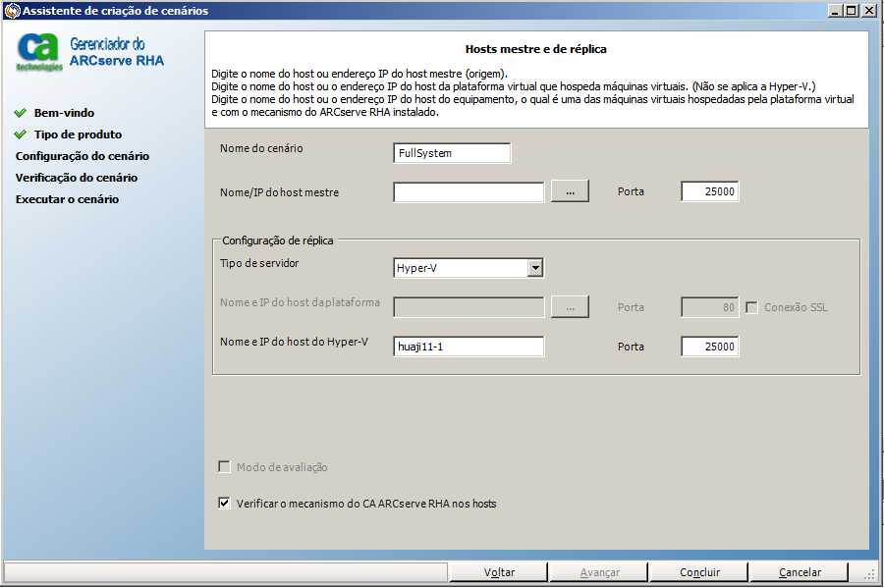Open the Tipo de servidor dropdown
884x588 pixels.
[535, 268]
